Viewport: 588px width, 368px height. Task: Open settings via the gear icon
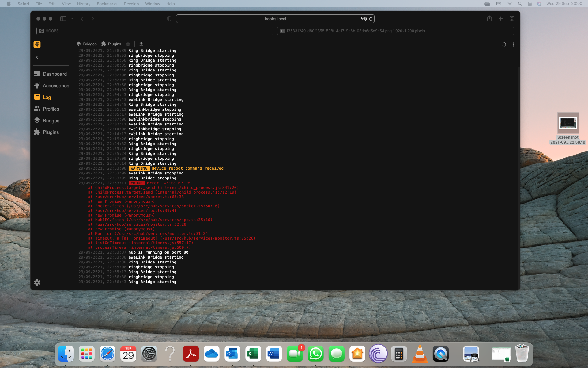pos(37,282)
